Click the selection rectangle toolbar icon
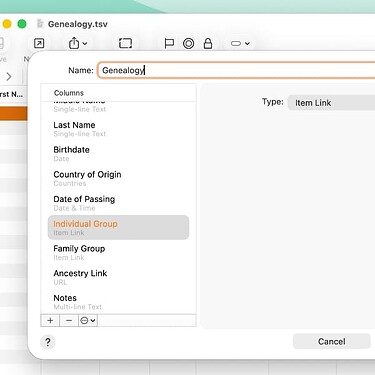375x375 pixels. (x=125, y=43)
